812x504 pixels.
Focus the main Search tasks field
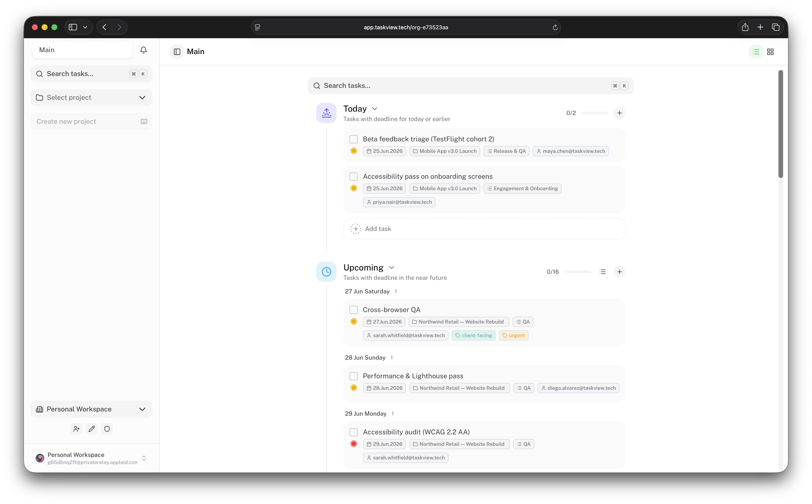470,86
